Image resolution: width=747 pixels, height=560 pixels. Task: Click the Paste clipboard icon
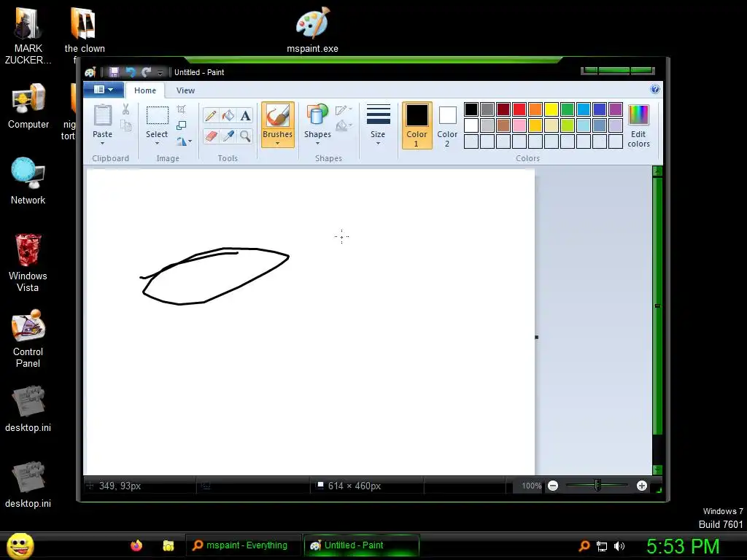tap(102, 116)
